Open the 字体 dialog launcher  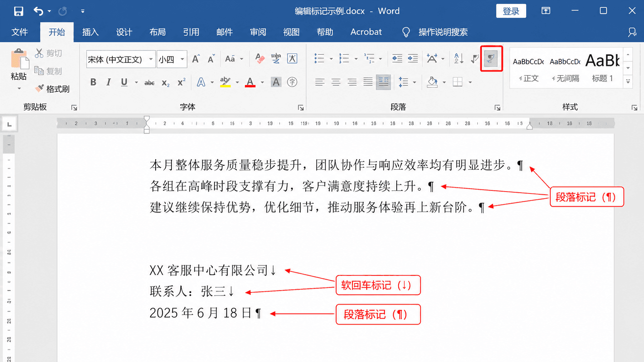[x=301, y=108]
